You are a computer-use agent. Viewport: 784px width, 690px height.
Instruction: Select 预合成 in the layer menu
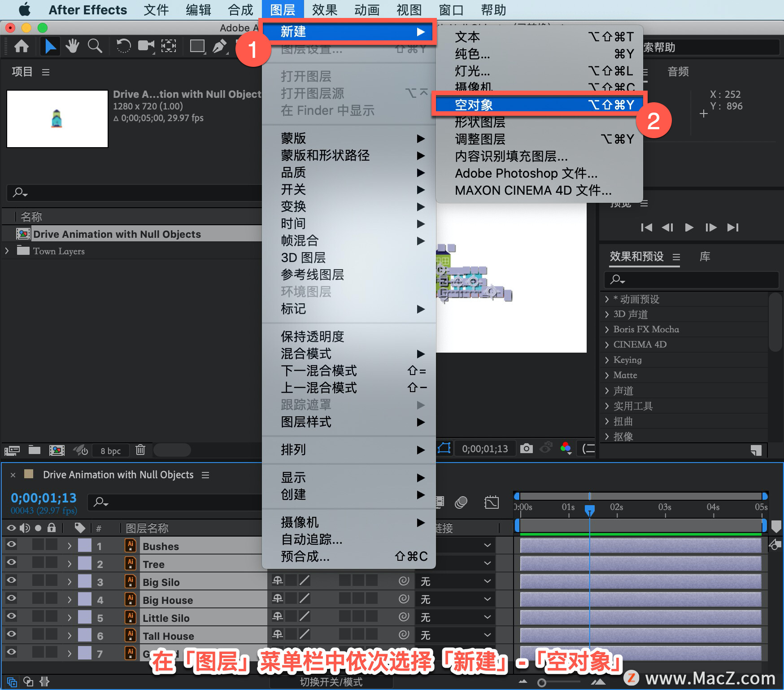point(349,556)
